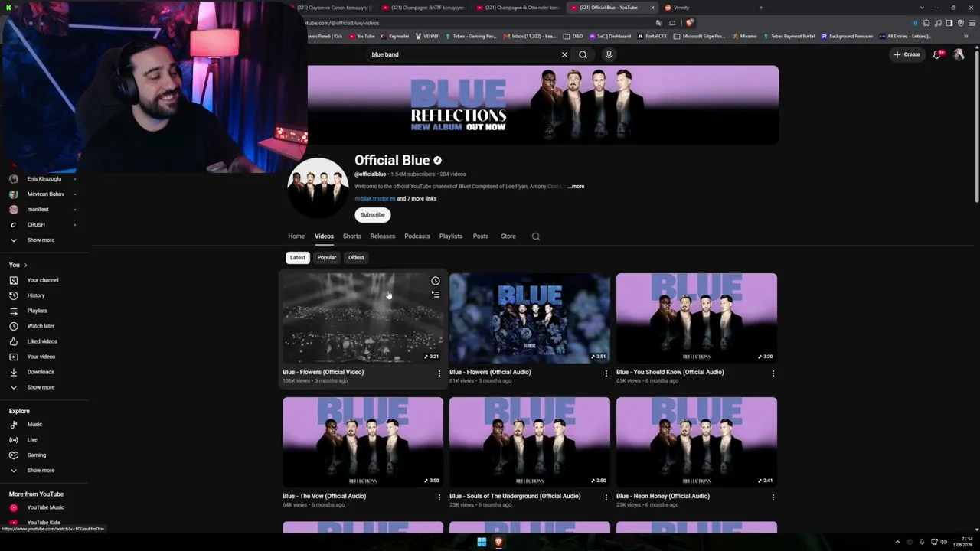Open the Tebex Payment Portal bookmark

tap(789, 36)
